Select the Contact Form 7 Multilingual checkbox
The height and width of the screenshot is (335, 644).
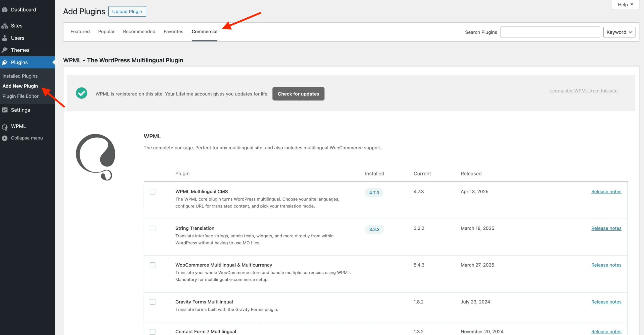tap(152, 332)
